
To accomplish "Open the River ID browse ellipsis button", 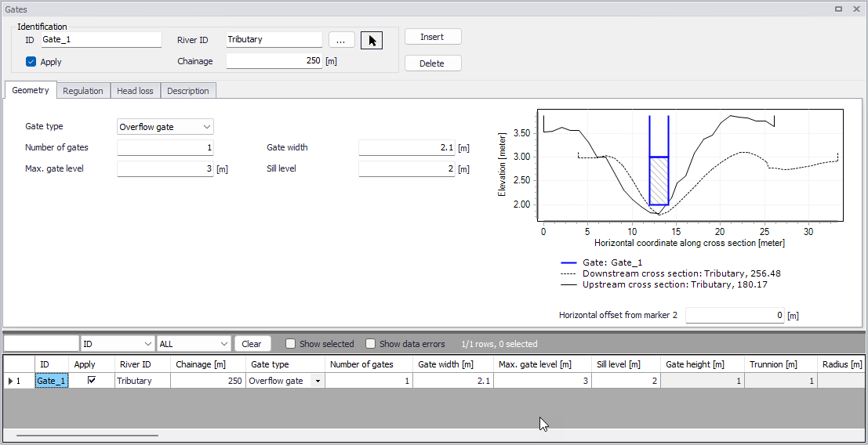I will coord(342,40).
